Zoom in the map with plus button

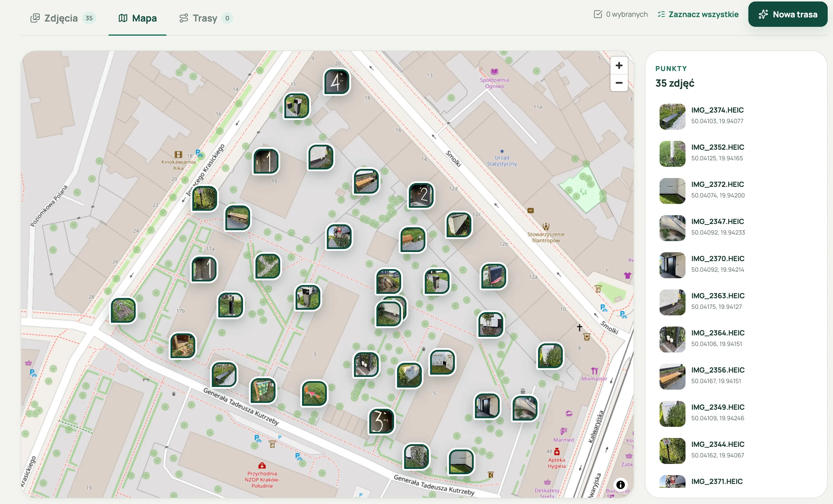tap(619, 65)
